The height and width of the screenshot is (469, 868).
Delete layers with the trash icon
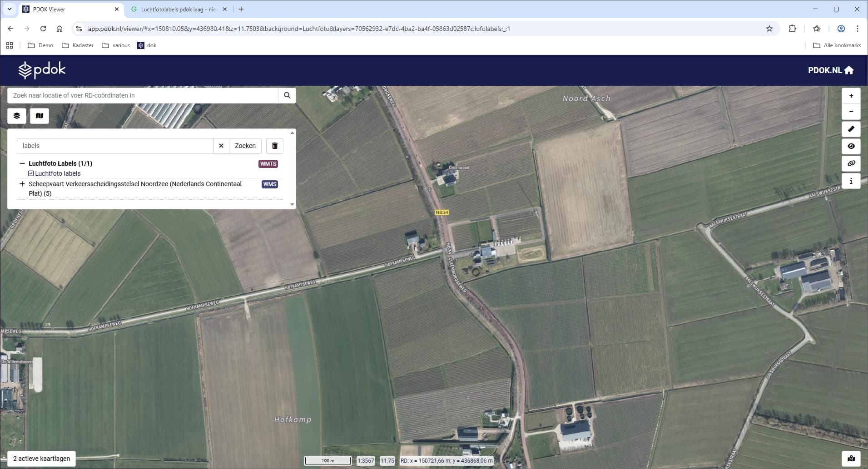click(275, 146)
